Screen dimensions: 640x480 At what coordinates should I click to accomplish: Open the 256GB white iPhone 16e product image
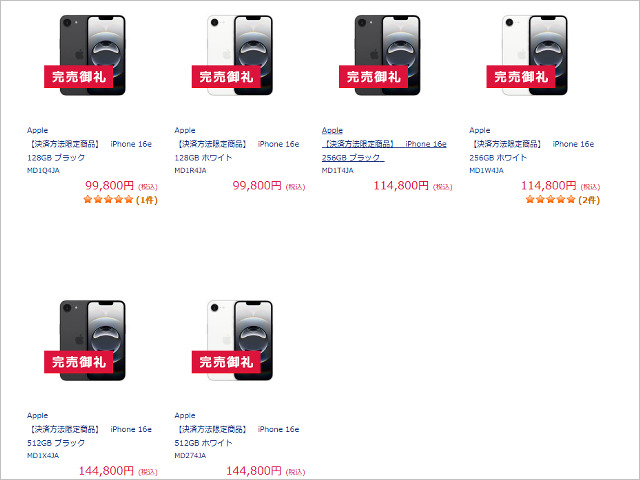tap(534, 55)
